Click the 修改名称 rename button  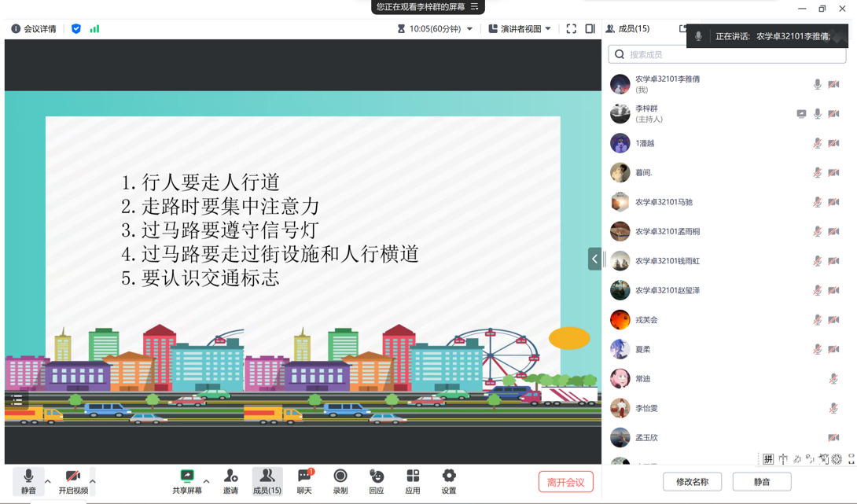pyautogui.click(x=692, y=482)
